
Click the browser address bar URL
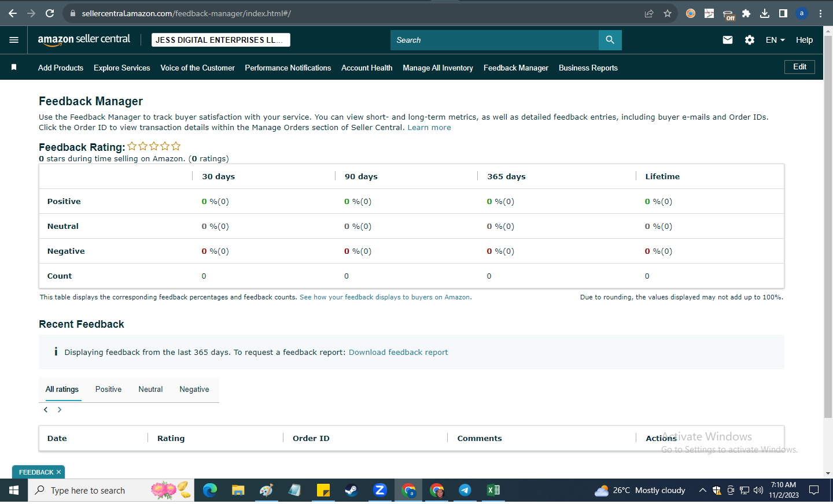click(186, 13)
